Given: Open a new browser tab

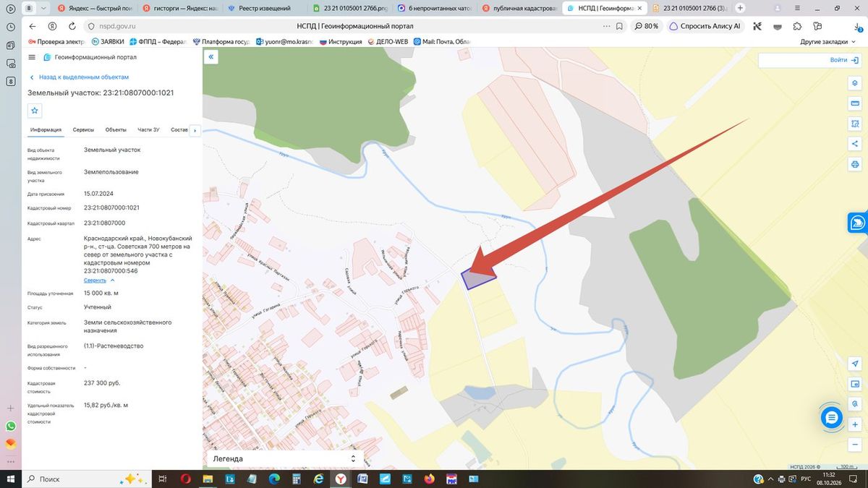Looking at the screenshot, I should pos(740,8).
